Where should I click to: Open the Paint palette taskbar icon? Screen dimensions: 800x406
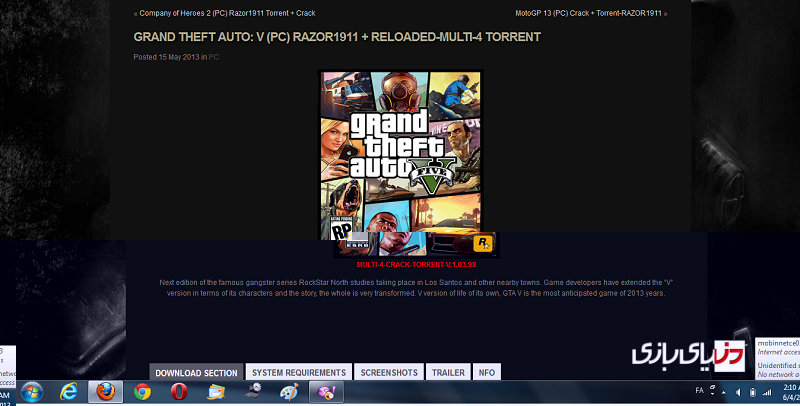(289, 392)
